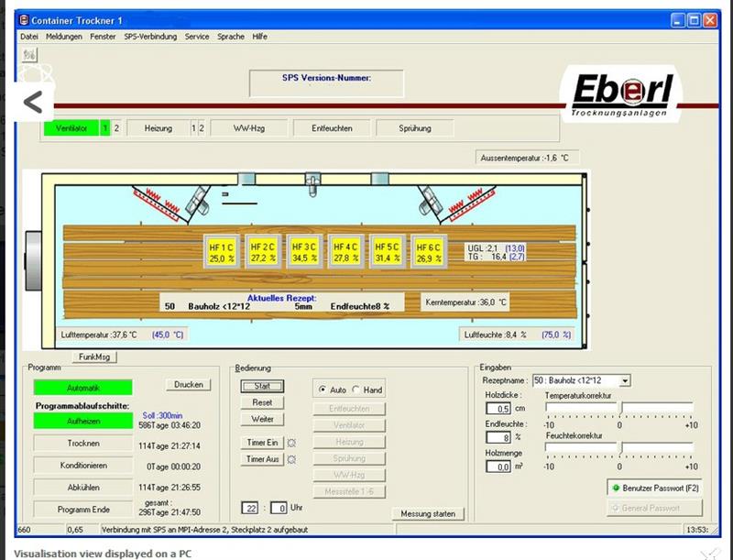This screenshot has width=733, height=560.
Task: Click the left heater coil symbol
Action: 158,203
